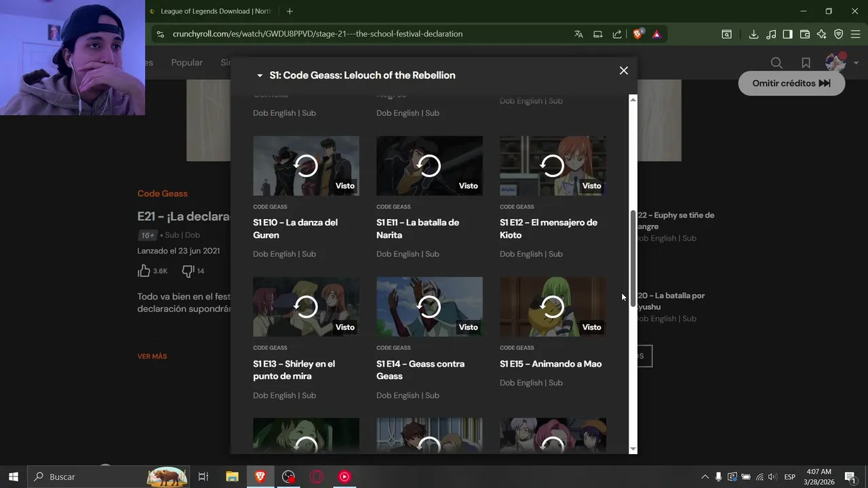This screenshot has width=868, height=488.
Task: Open Crunchyroll search icon
Action: pos(776,62)
